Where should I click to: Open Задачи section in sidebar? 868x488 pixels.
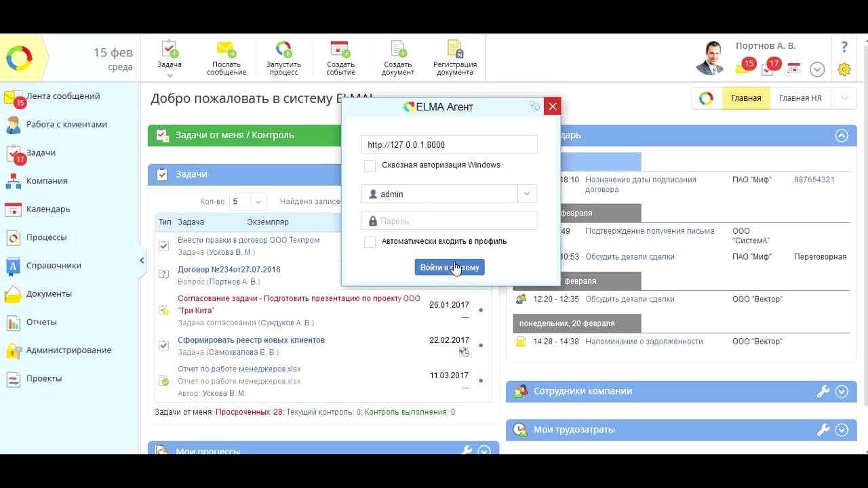coord(41,152)
